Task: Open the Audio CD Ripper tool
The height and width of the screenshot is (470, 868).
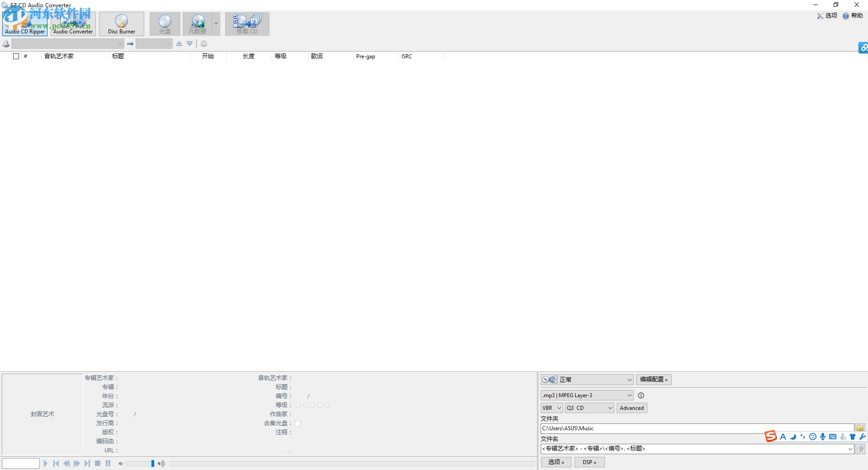Action: coord(25,23)
